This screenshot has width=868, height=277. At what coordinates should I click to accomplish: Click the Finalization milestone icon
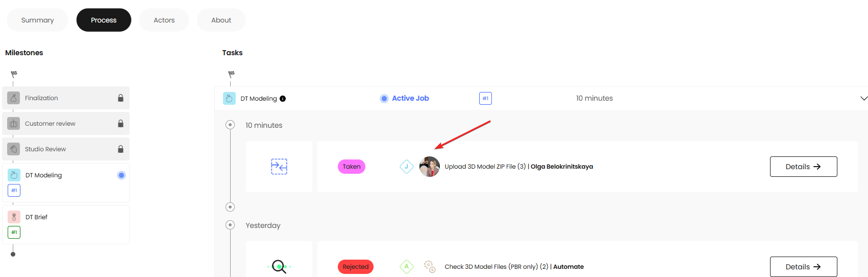[14, 98]
